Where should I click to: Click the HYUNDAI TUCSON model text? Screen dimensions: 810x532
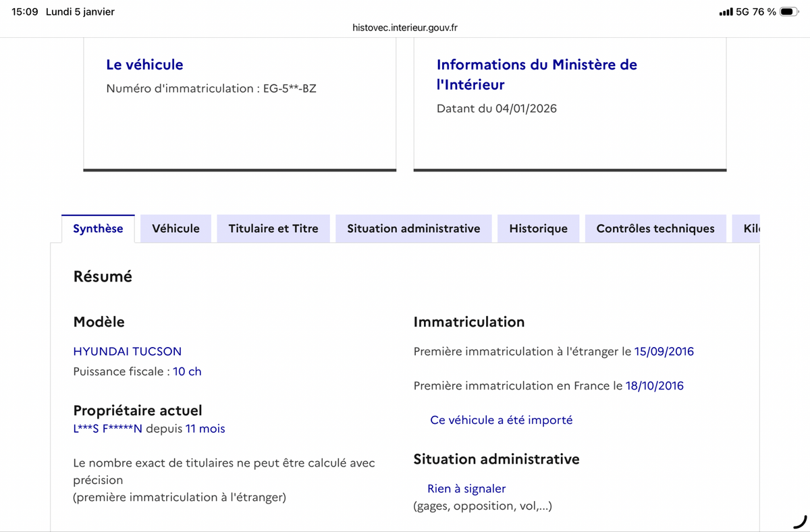pyautogui.click(x=127, y=352)
